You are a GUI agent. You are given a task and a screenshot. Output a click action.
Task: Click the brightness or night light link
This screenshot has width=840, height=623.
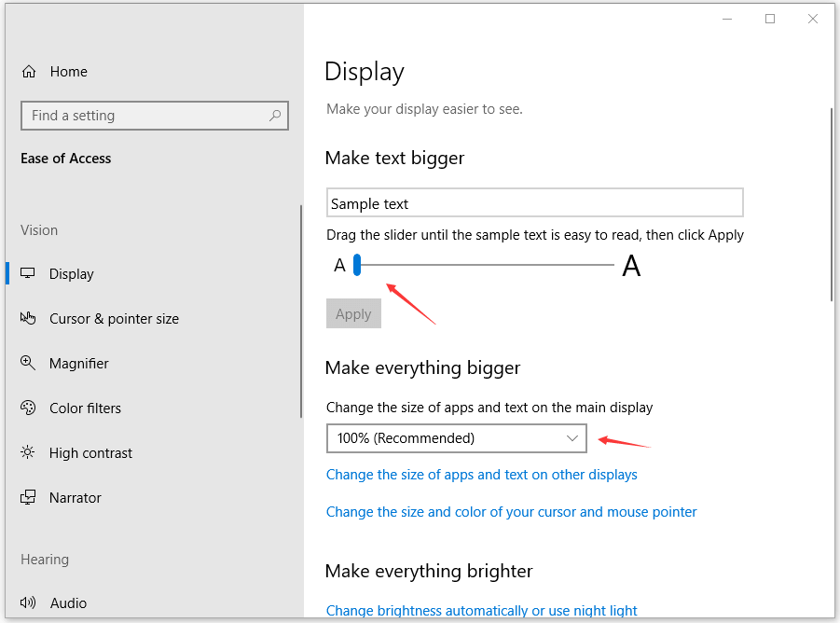(x=481, y=611)
